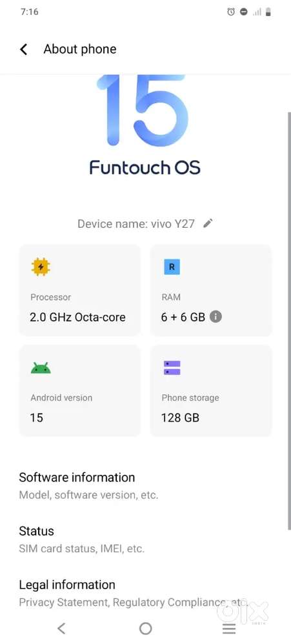Tap navigation bar back button
291x644 pixels.
point(61,628)
